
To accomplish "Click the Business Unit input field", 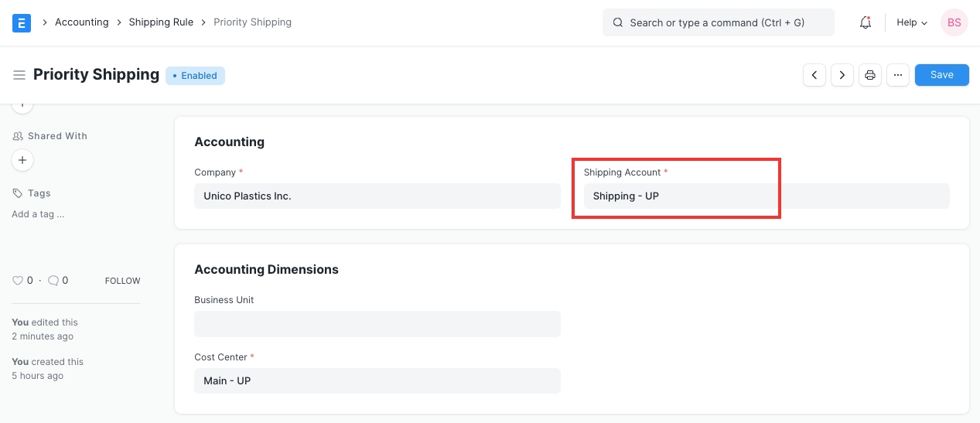I will (x=377, y=324).
